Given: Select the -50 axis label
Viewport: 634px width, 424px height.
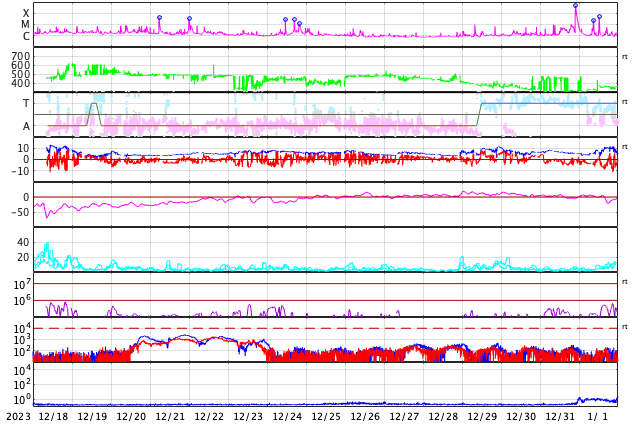Looking at the screenshot, I should point(20,212).
